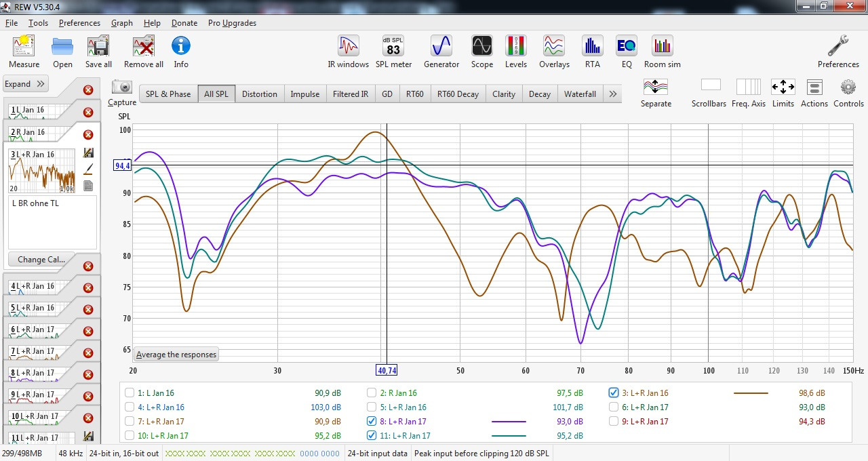Uncheck the 3: L+R Jan 16 trace
The height and width of the screenshot is (461, 868).
tap(614, 393)
